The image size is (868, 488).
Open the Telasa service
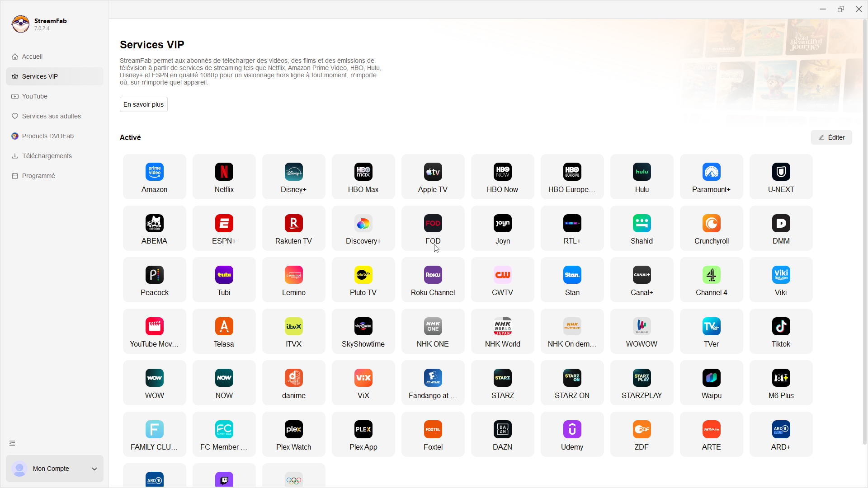224,331
